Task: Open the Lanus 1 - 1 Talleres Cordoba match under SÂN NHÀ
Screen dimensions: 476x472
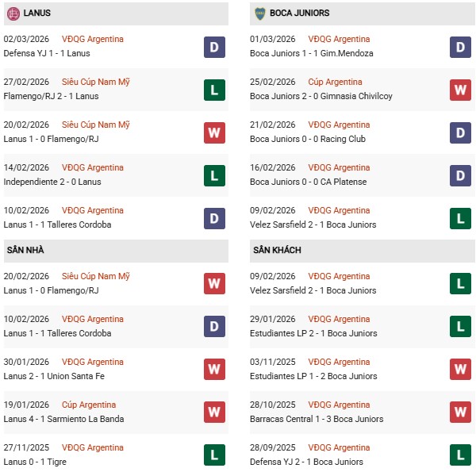Action: coord(57,334)
